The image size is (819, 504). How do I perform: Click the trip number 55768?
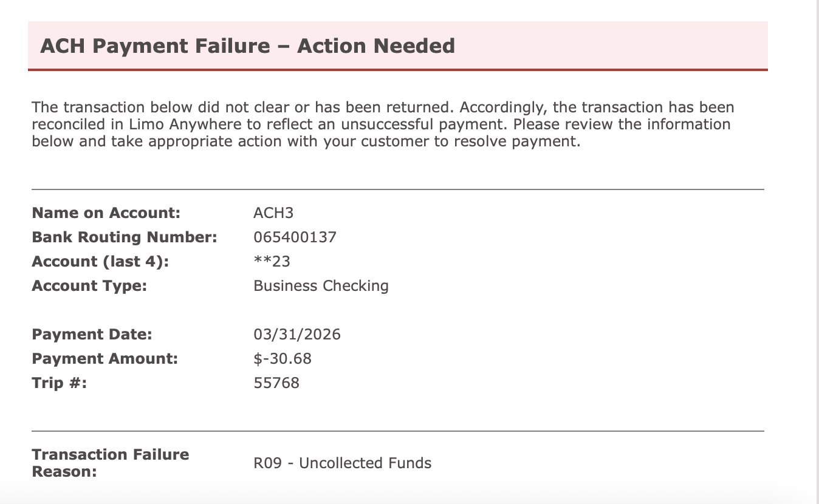[x=276, y=383]
